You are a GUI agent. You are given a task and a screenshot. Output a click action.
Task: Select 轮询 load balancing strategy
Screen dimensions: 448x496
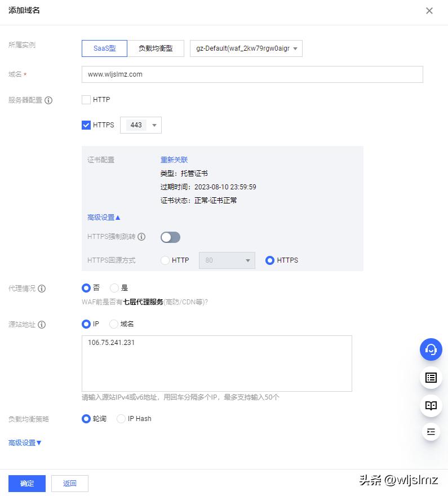click(86, 419)
